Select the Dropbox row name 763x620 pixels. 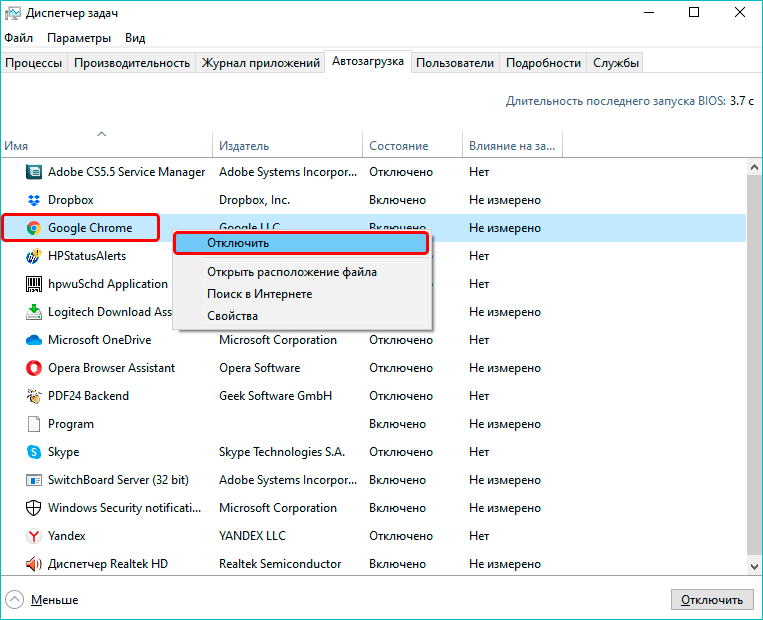(x=71, y=200)
